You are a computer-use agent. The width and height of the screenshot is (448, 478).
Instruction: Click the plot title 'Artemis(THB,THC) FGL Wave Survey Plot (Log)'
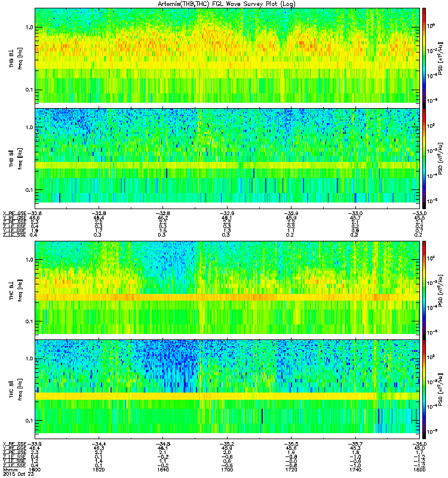(226, 4)
